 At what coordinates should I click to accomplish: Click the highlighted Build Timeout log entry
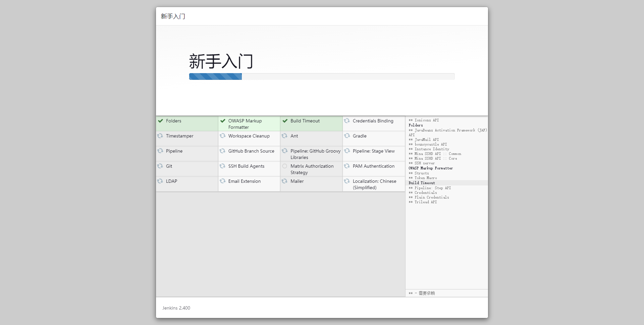pyautogui.click(x=422, y=183)
